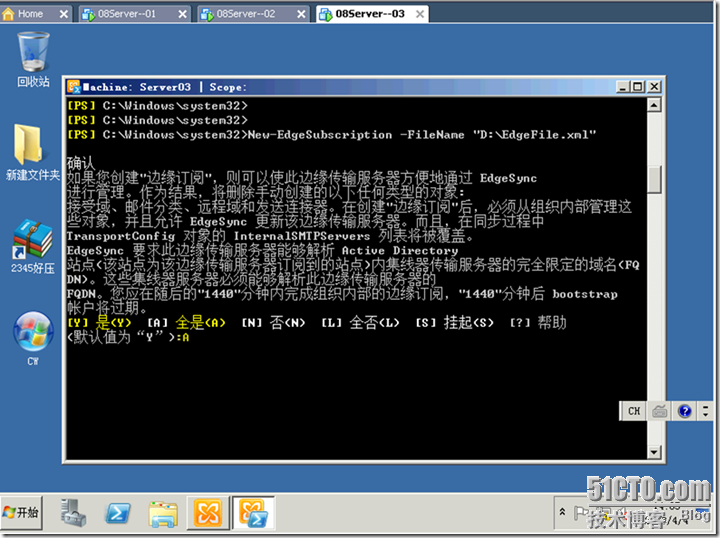Close the 08Server--01 tab

pyautogui.click(x=182, y=14)
